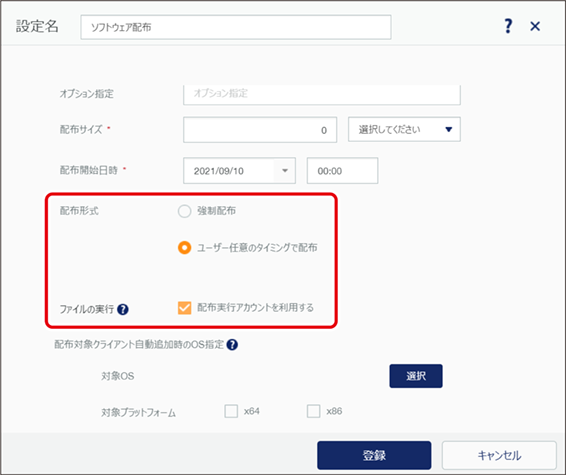
Task: Focus the 設定名 text field
Action: [x=236, y=27]
